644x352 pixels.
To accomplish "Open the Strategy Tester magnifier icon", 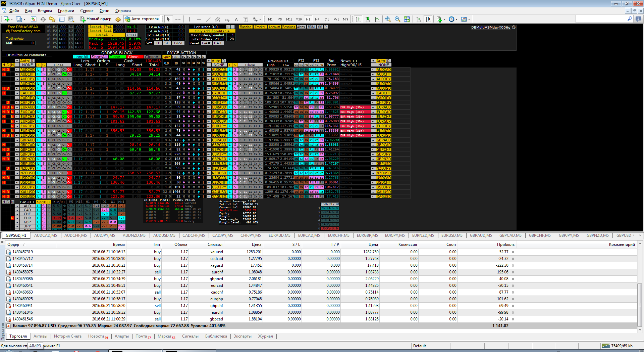I will 71,19.
